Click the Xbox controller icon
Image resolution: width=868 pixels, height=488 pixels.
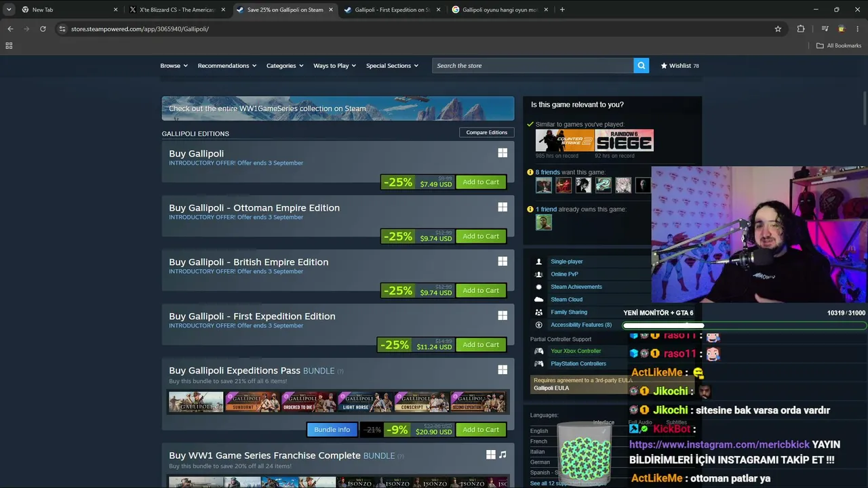[538, 351]
